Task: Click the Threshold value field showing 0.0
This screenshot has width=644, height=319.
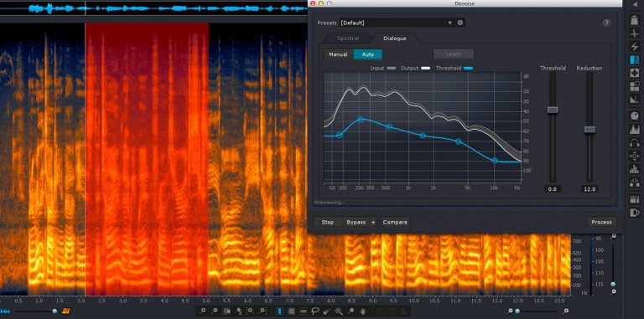Action: pos(553,189)
